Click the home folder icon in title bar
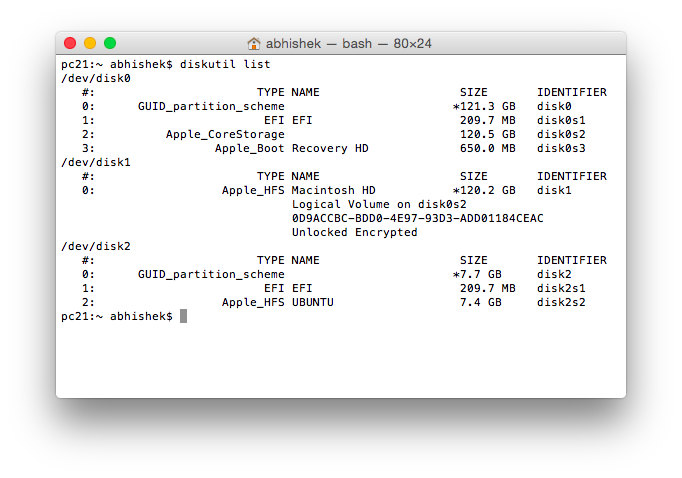682x478 pixels. 254,43
